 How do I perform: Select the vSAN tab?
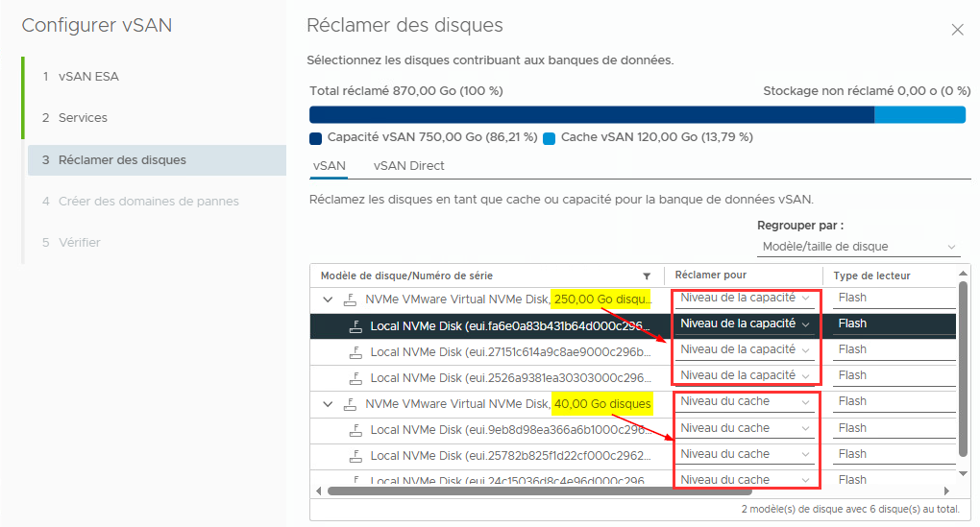(329, 165)
